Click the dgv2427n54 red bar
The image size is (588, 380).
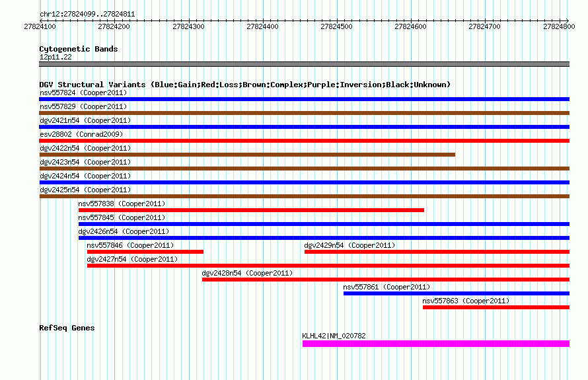point(328,266)
